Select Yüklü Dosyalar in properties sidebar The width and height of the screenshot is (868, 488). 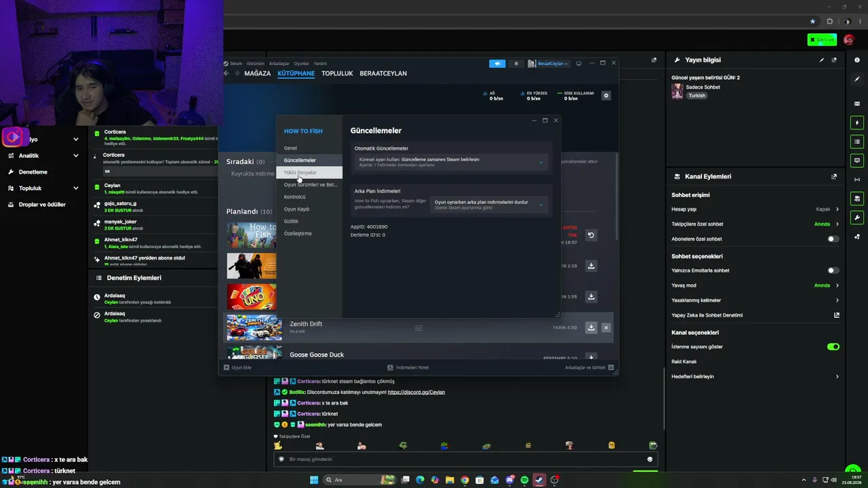[309, 173]
